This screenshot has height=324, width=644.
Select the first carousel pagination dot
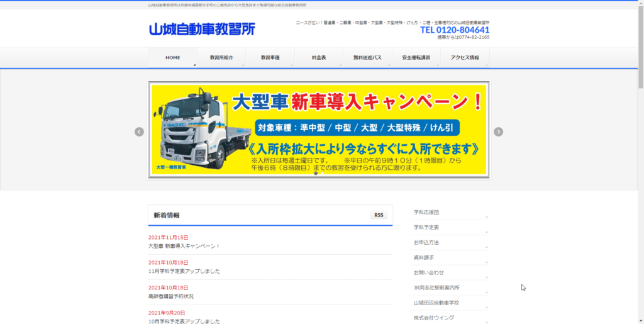click(316, 173)
